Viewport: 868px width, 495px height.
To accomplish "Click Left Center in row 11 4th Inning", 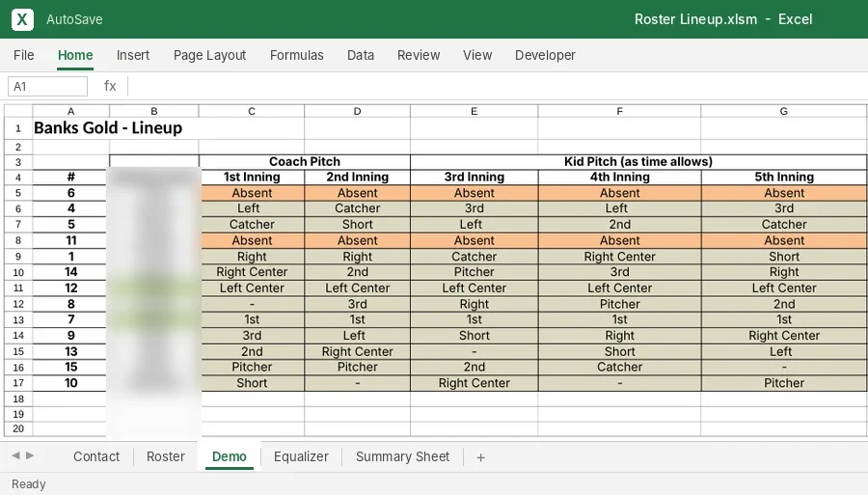I will (619, 288).
